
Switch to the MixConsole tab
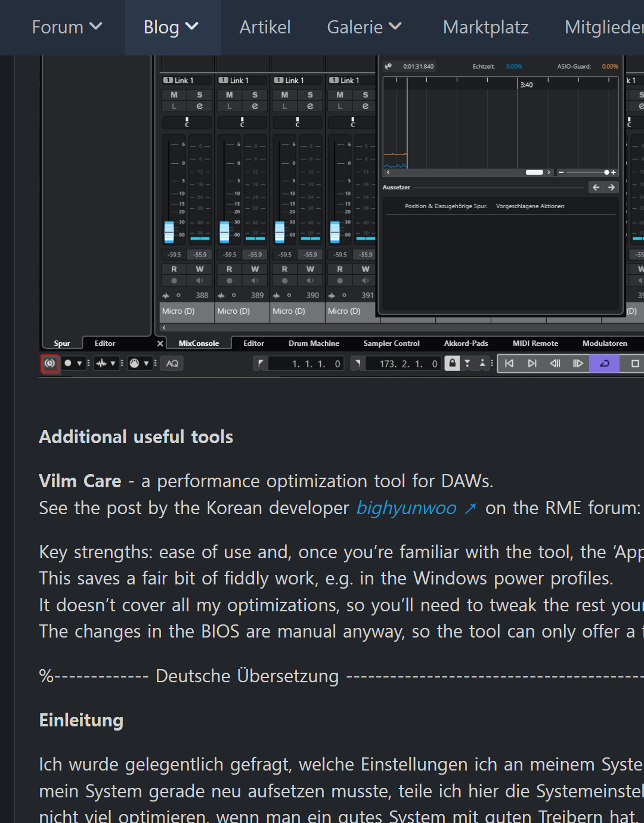(x=197, y=343)
